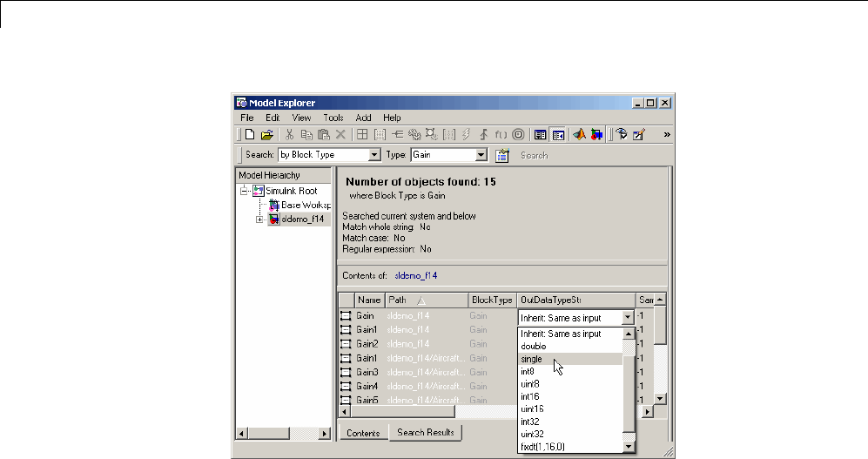The width and height of the screenshot is (868, 459).
Task: Choose 'int8' from the data type list
Action: 570,372
